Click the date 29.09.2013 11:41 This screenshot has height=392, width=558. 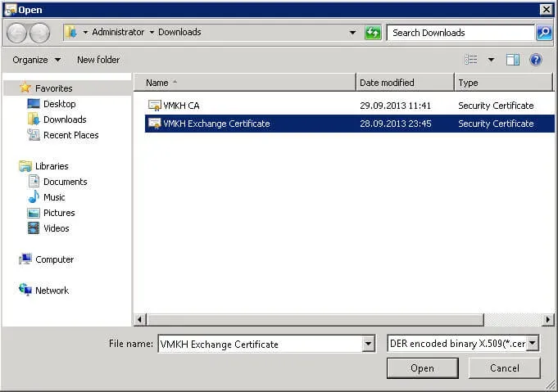tap(395, 106)
